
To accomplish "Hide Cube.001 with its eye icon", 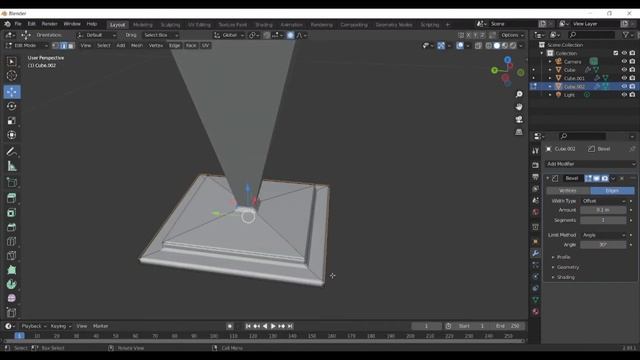I will click(x=624, y=78).
